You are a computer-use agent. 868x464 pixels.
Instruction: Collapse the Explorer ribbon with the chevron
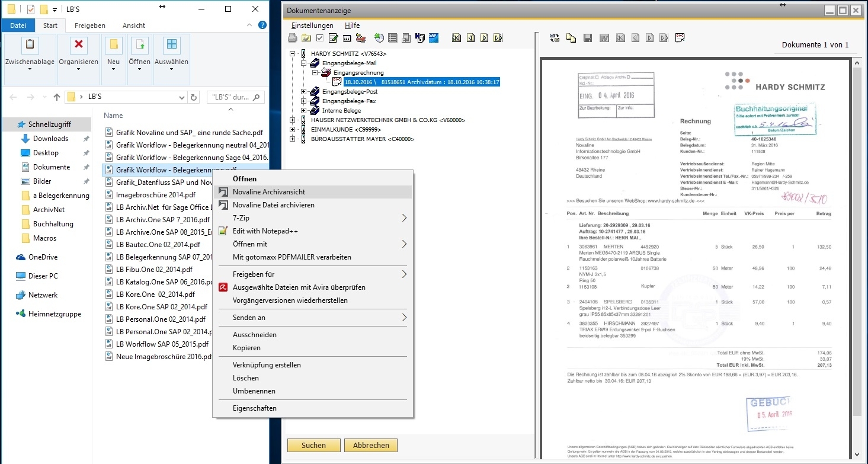[249, 25]
